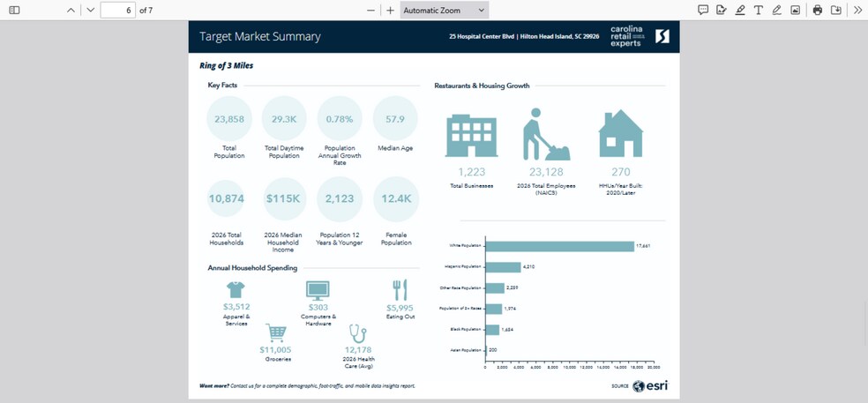The height and width of the screenshot is (403, 868).
Task: Click the Annual Household Spending heading
Action: [x=252, y=268]
